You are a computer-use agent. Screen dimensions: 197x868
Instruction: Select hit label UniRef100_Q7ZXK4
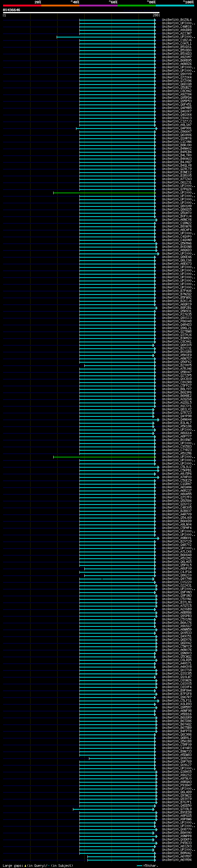177,78
